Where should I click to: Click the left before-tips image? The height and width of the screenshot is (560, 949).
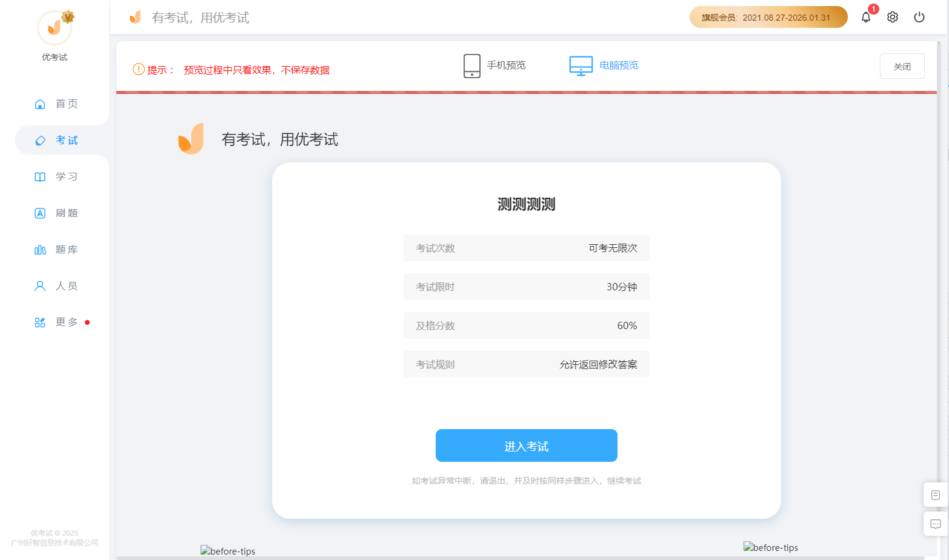pyautogui.click(x=228, y=551)
